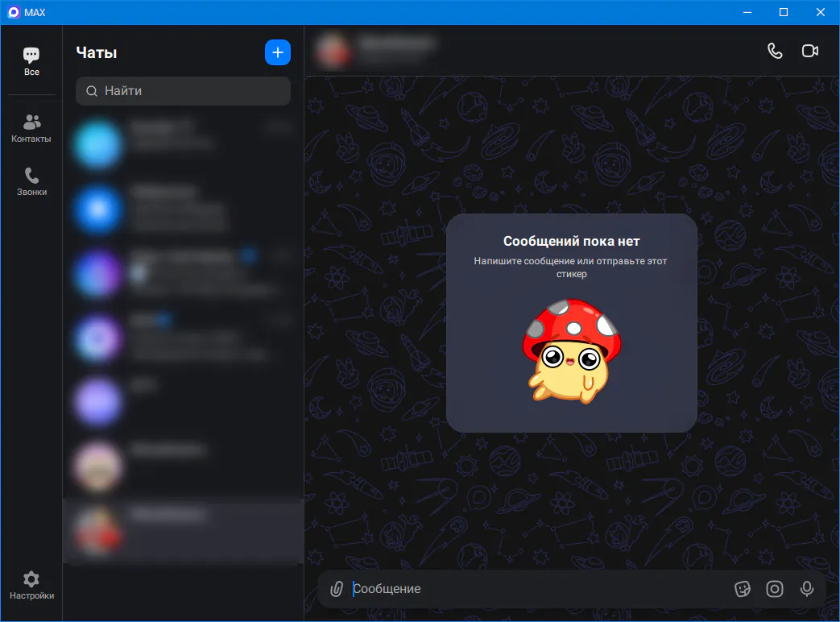
Task: Click the search magnifier icon
Action: click(x=92, y=91)
